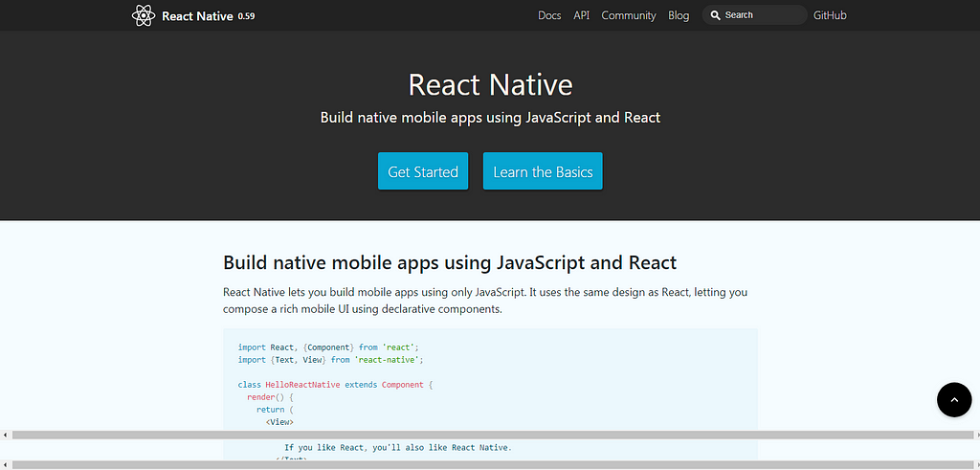
Task: Click the React atom logo icon
Action: coord(144,15)
